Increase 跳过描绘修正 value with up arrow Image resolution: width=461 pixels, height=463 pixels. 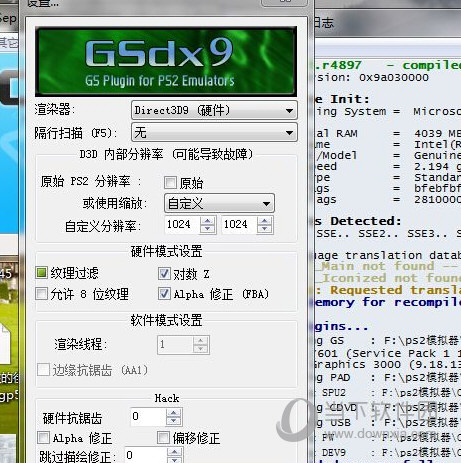coord(174,452)
